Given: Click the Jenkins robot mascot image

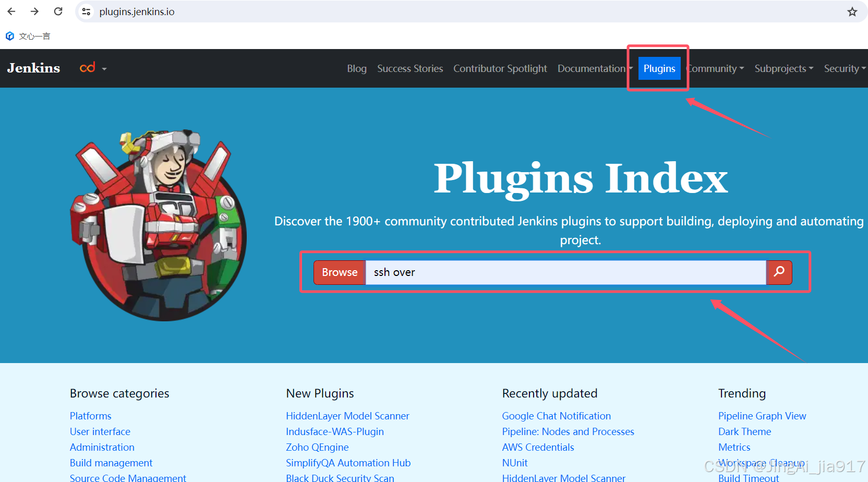Looking at the screenshot, I should 159,224.
